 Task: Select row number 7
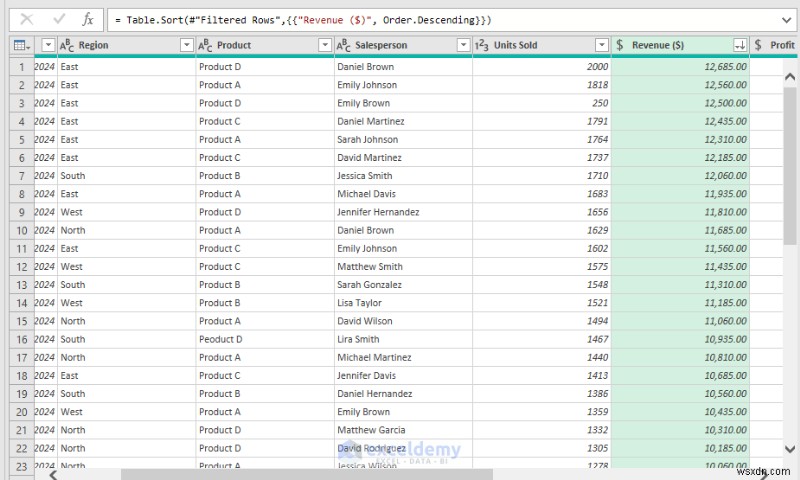[x=21, y=176]
